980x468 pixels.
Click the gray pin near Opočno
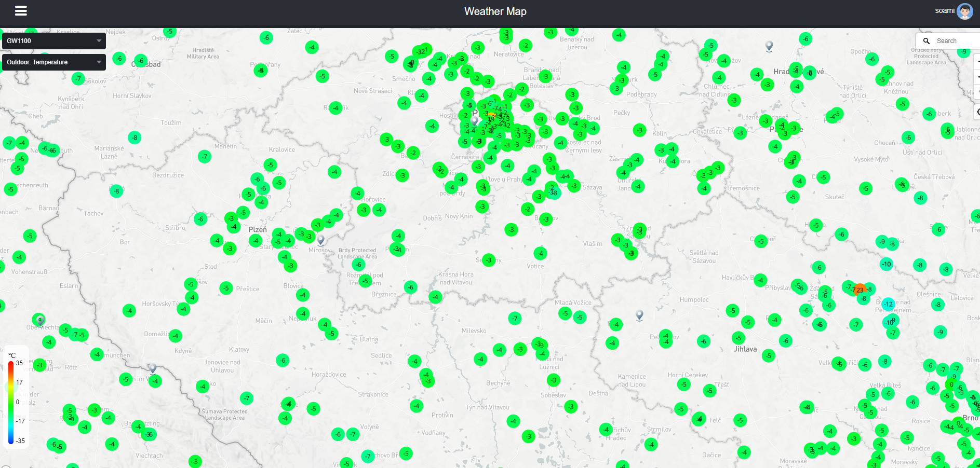pos(769,46)
